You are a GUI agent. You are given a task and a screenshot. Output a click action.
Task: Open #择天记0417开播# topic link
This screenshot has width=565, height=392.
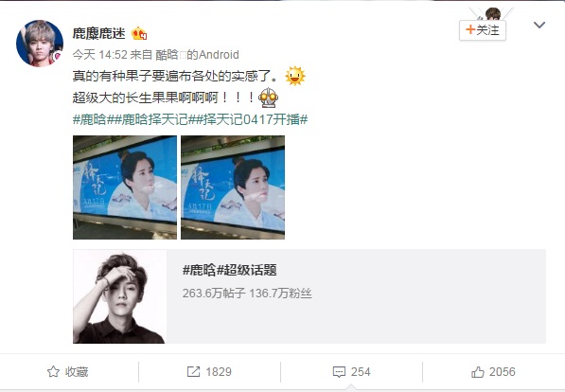[x=248, y=119]
